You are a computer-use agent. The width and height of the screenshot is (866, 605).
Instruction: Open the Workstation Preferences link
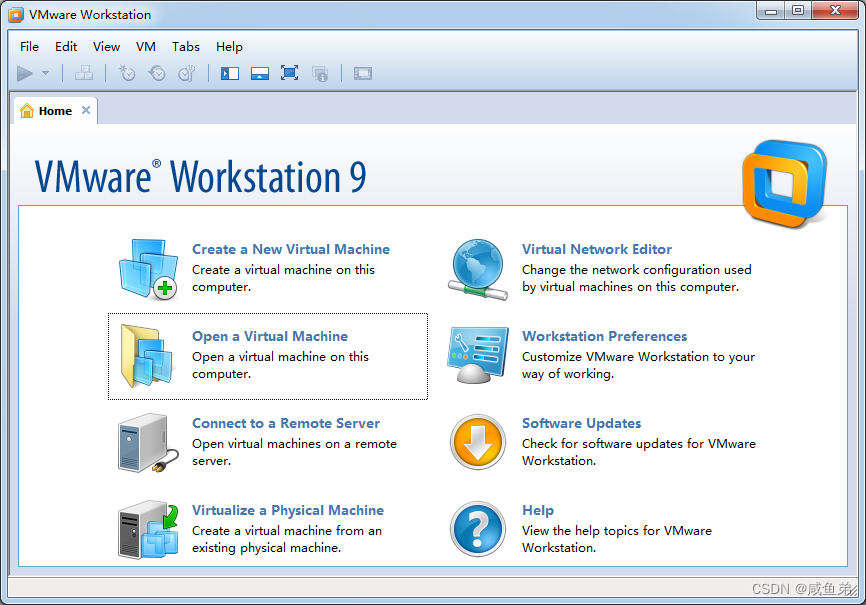coord(605,336)
